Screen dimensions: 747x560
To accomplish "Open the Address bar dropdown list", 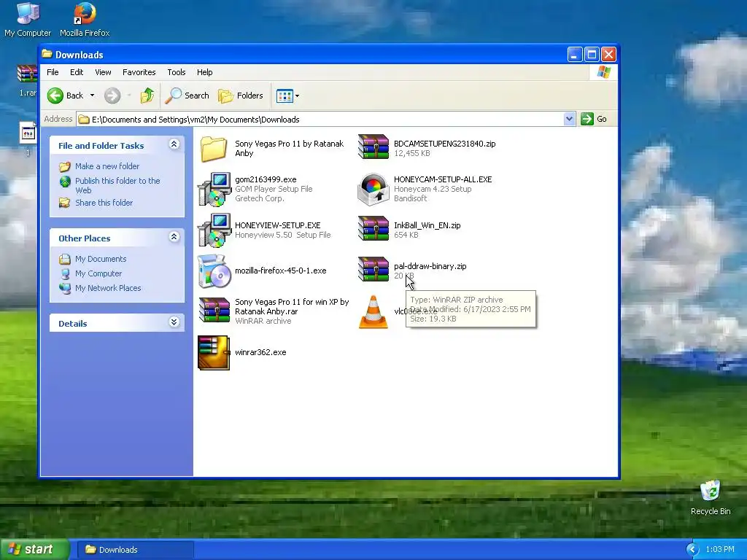I will pos(569,119).
